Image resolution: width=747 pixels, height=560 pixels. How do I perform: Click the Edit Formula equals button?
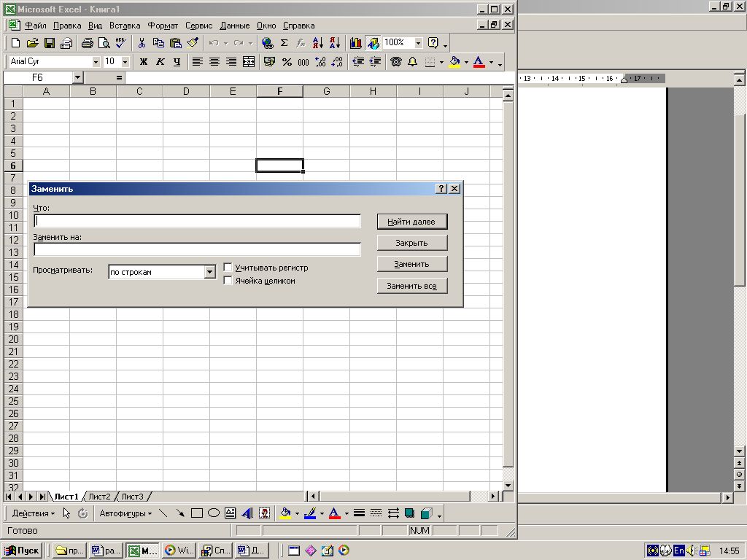coord(119,77)
